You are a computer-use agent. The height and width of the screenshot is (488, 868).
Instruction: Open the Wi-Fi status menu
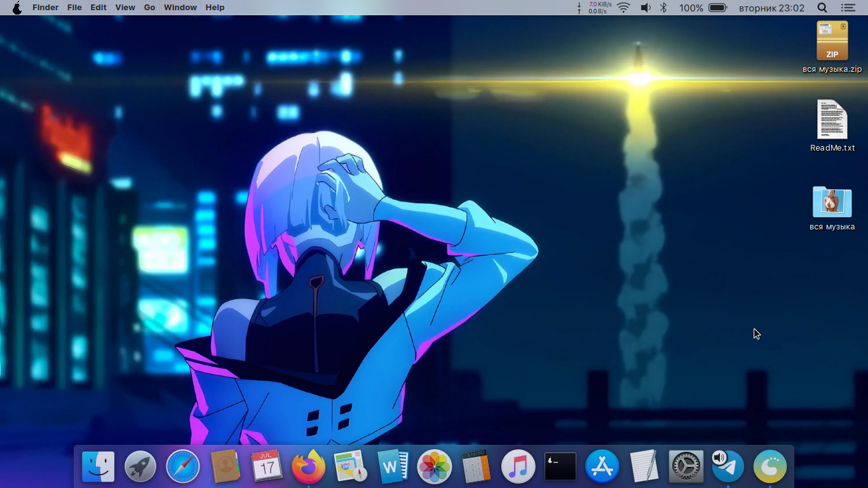click(623, 8)
